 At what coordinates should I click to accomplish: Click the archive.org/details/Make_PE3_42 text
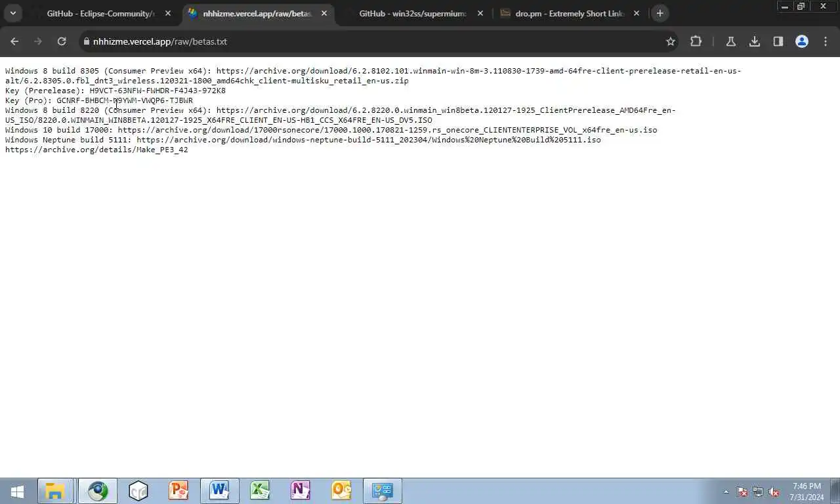pyautogui.click(x=96, y=150)
